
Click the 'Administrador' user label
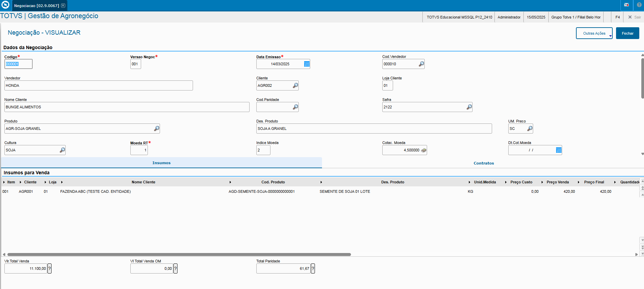[509, 17]
